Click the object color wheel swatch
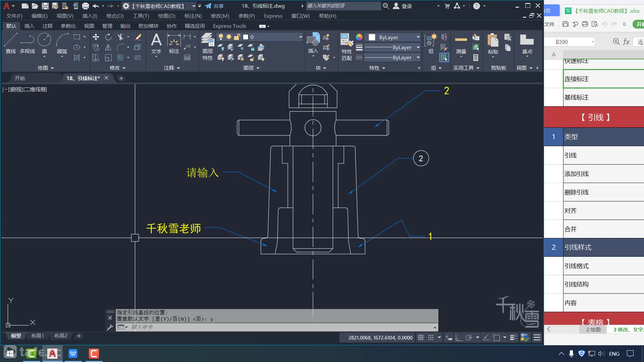 (x=359, y=37)
